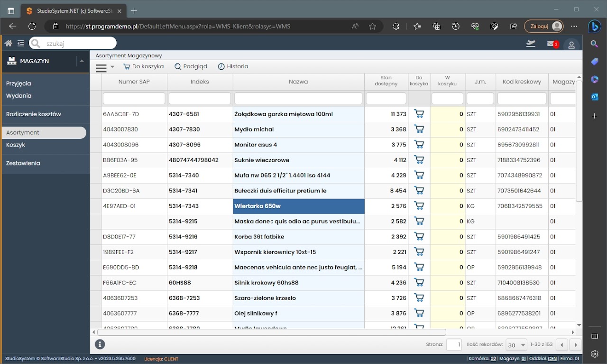Click the home icon in top bar
Image resolution: width=607 pixels, height=364 pixels.
point(8,44)
